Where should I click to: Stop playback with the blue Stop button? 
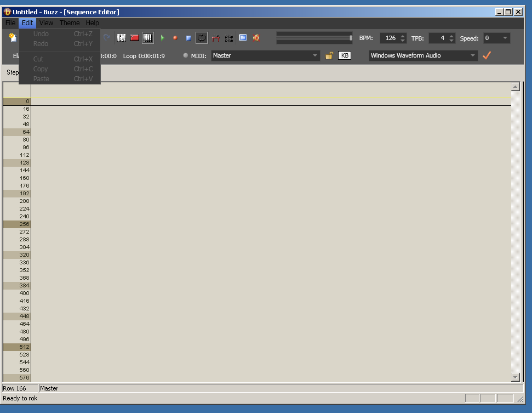click(188, 38)
